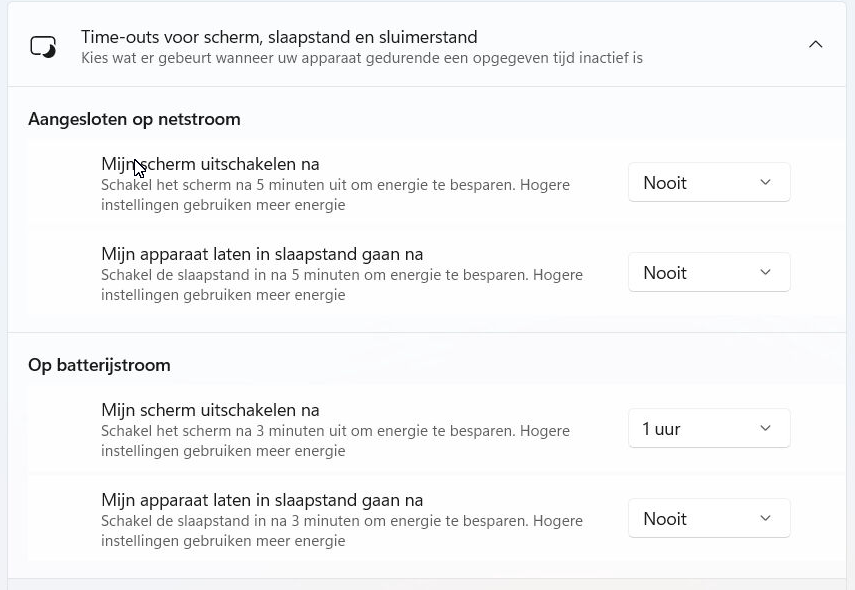Viewport: 855px width, 590px height.
Task: Select the "Op batterijstroom" heading
Action: (99, 365)
